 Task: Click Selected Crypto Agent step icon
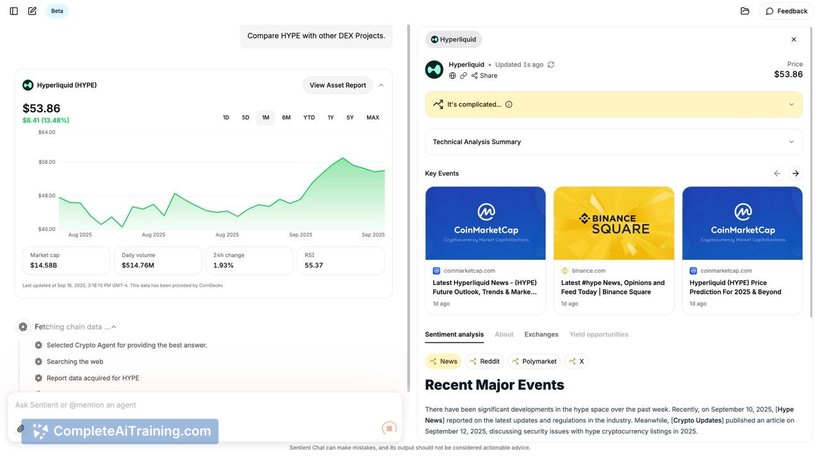[x=38, y=345]
